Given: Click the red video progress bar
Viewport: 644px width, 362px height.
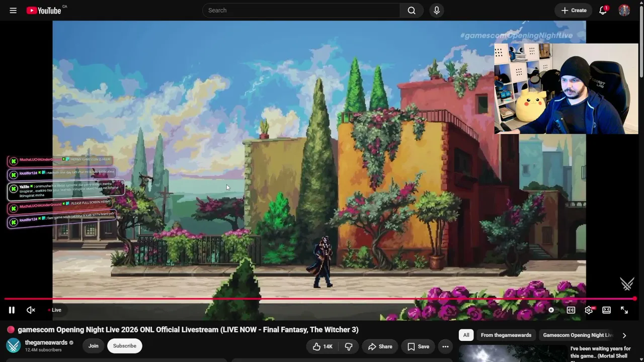Looking at the screenshot, I should [x=319, y=299].
